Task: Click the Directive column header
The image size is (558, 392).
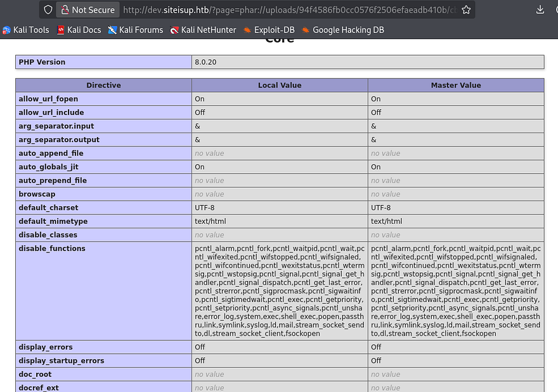Action: (x=103, y=85)
